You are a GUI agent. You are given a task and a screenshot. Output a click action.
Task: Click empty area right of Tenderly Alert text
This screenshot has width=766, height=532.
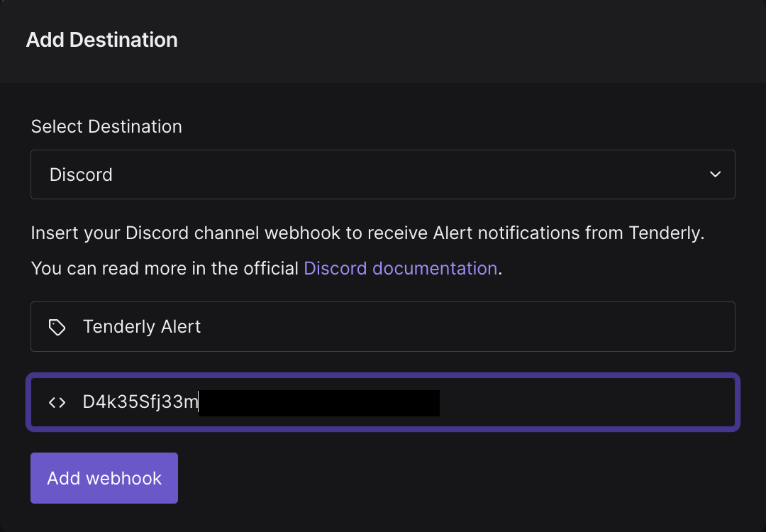[464, 327]
